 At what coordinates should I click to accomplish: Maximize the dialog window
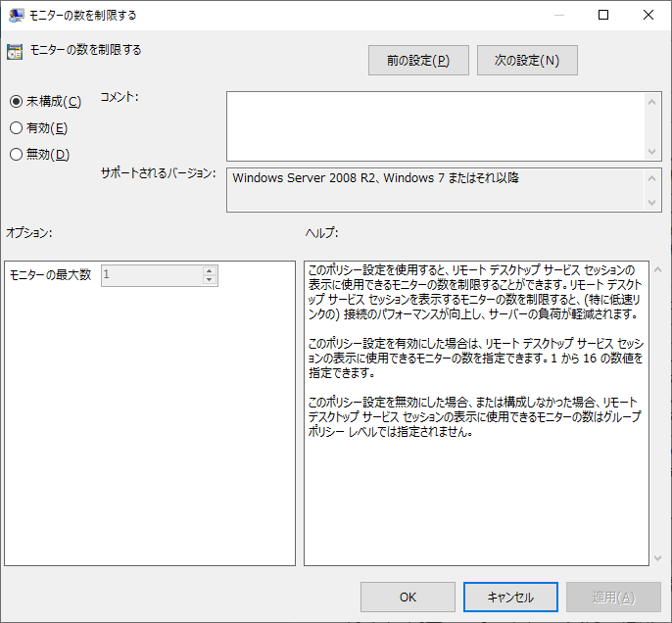click(603, 15)
